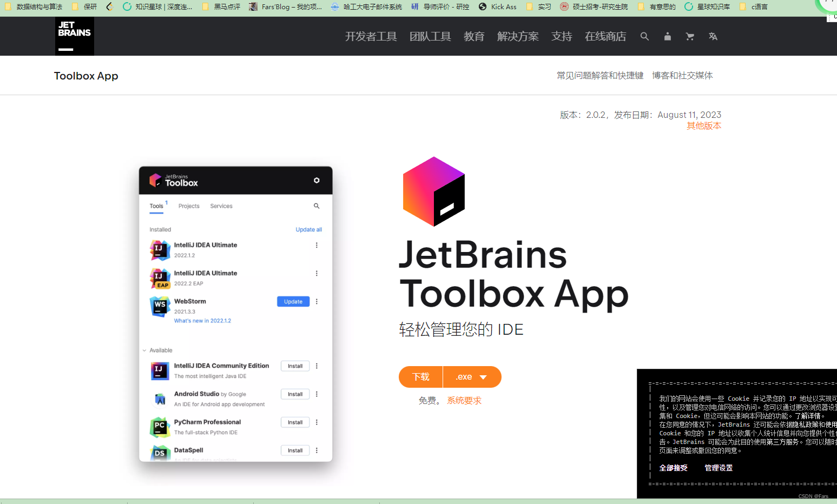The width and height of the screenshot is (837, 504).
Task: Open 常见问题解答和快捷键 link
Action: coord(600,76)
